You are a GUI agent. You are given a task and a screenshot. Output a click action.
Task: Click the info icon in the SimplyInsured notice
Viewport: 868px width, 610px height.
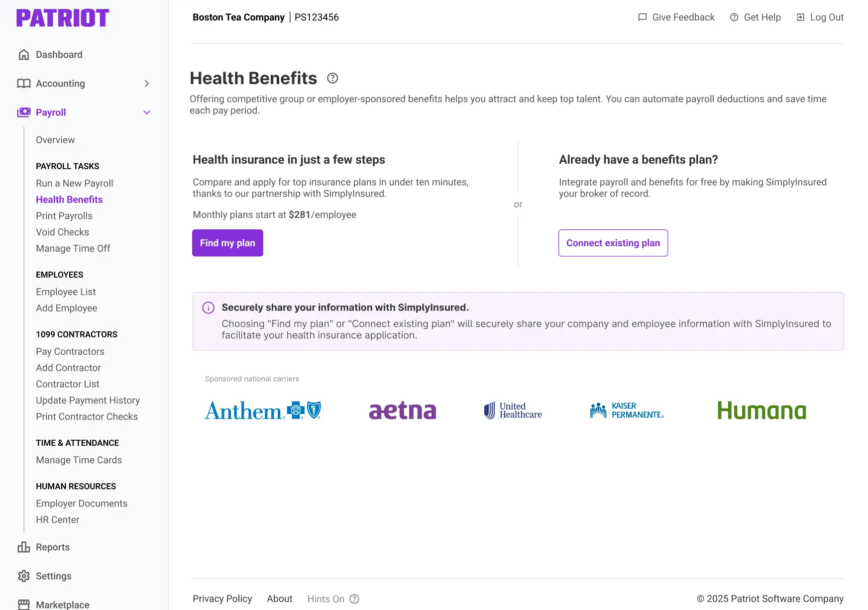click(x=208, y=307)
